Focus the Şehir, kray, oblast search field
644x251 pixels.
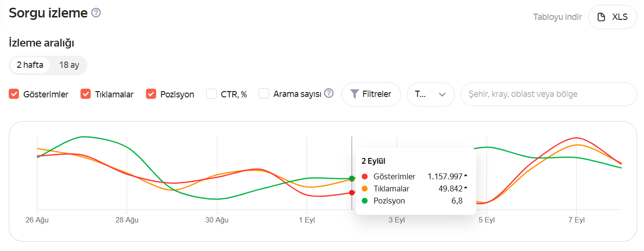pos(548,94)
